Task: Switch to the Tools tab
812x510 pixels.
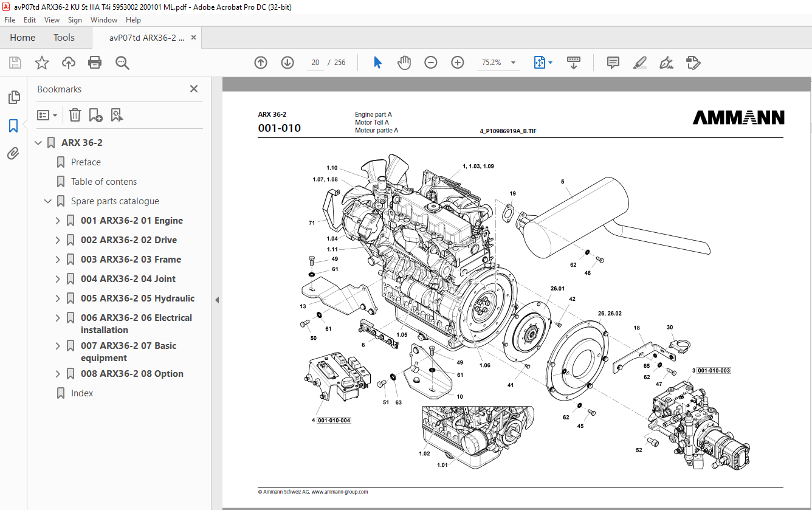Action: click(64, 38)
